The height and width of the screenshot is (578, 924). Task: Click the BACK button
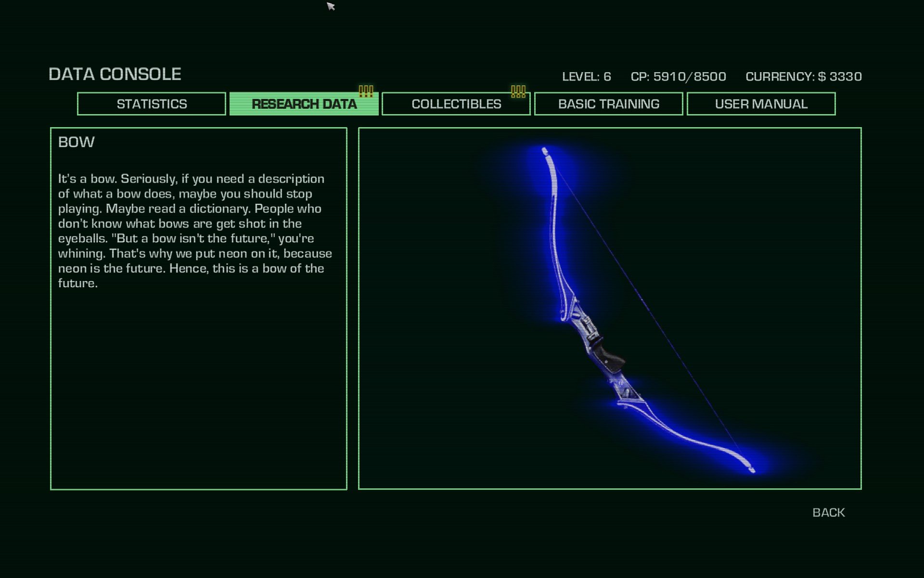coord(828,512)
